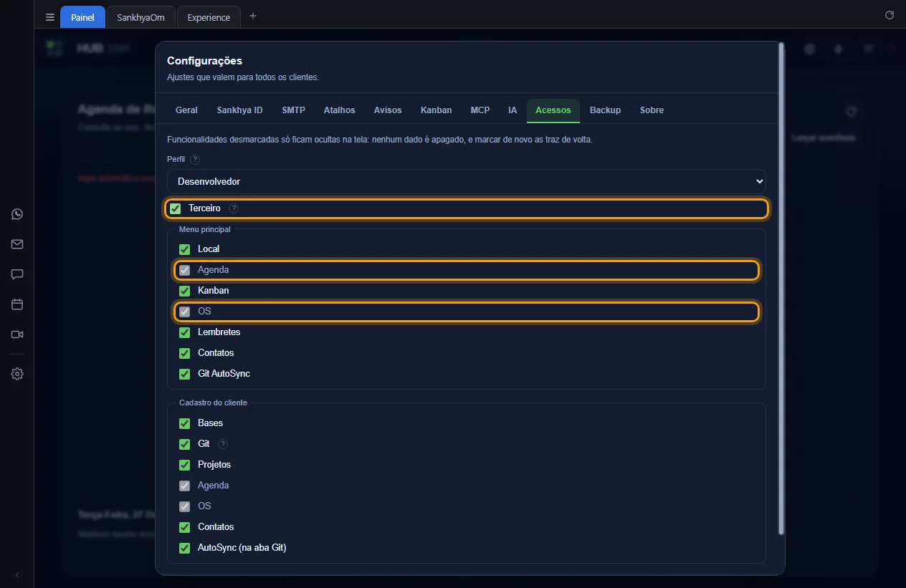
Task: Click the settings dialog vertical scrollbar
Action: 781,288
